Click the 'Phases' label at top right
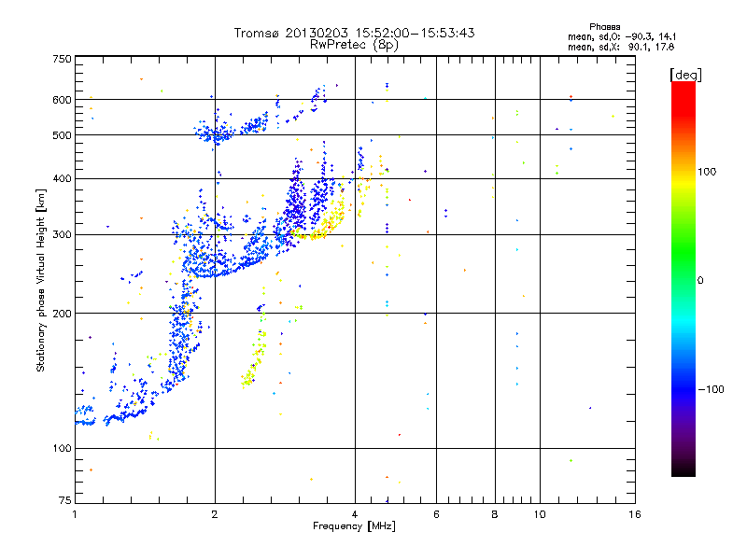 pyautogui.click(x=604, y=27)
